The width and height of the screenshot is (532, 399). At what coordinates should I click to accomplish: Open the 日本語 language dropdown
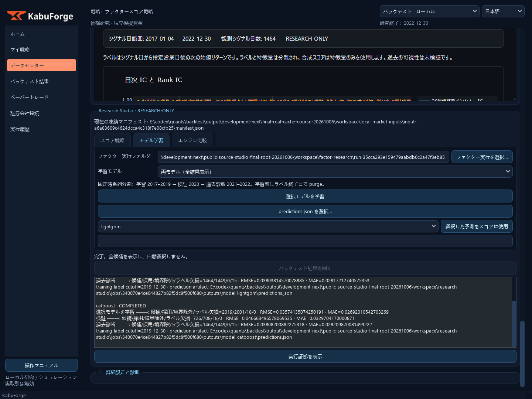point(503,11)
